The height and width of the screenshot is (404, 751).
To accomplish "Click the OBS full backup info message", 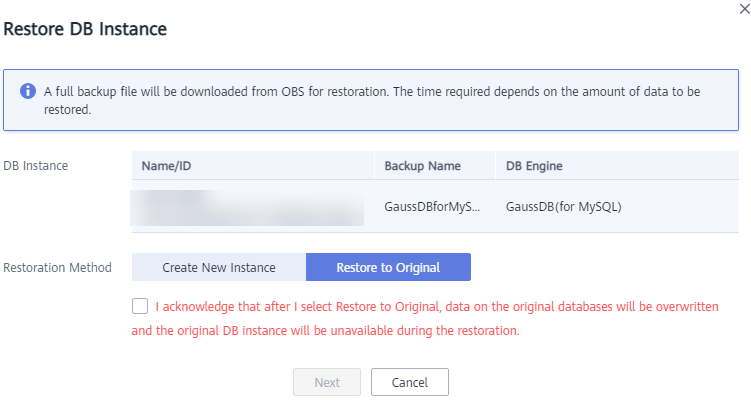I will click(372, 100).
